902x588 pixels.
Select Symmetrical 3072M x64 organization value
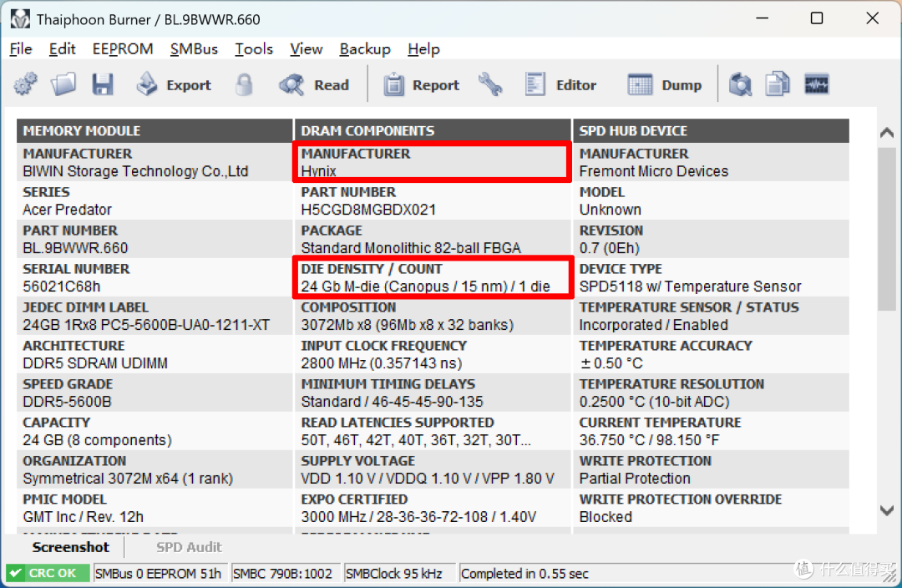click(x=128, y=479)
